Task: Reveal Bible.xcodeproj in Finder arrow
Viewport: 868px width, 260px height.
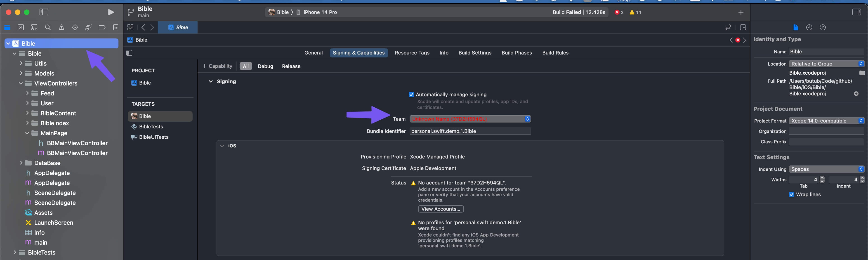Action: (x=856, y=94)
